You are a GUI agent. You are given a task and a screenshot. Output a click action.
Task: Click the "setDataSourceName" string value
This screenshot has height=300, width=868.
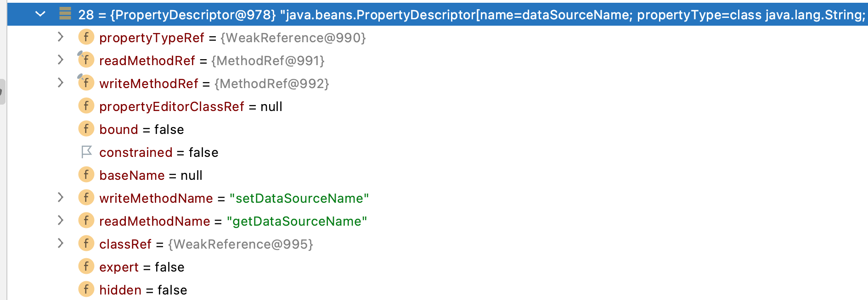coord(299,198)
